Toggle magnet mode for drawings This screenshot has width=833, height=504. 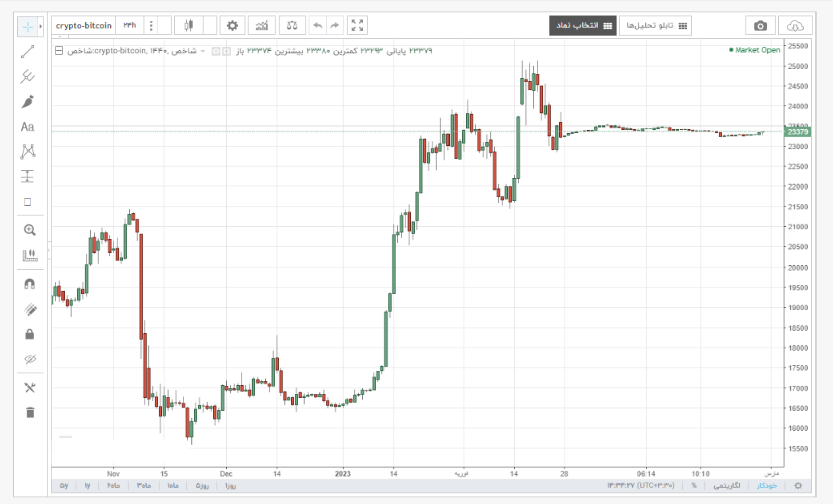[30, 284]
